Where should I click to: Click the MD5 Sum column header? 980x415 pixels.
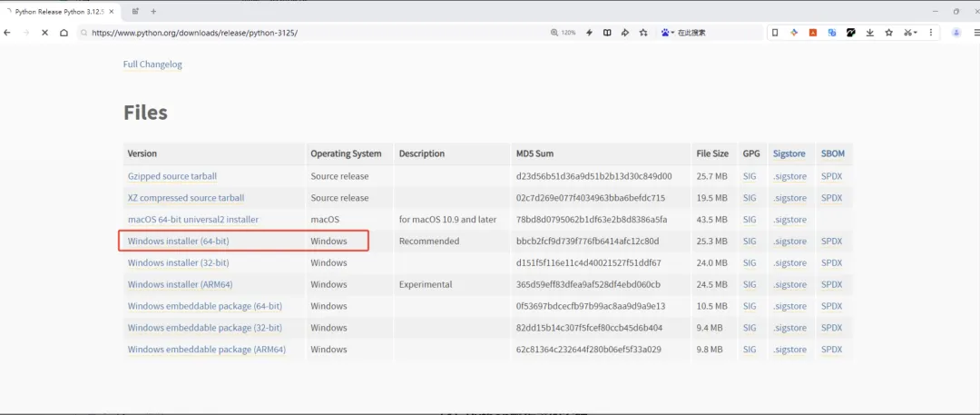click(534, 153)
